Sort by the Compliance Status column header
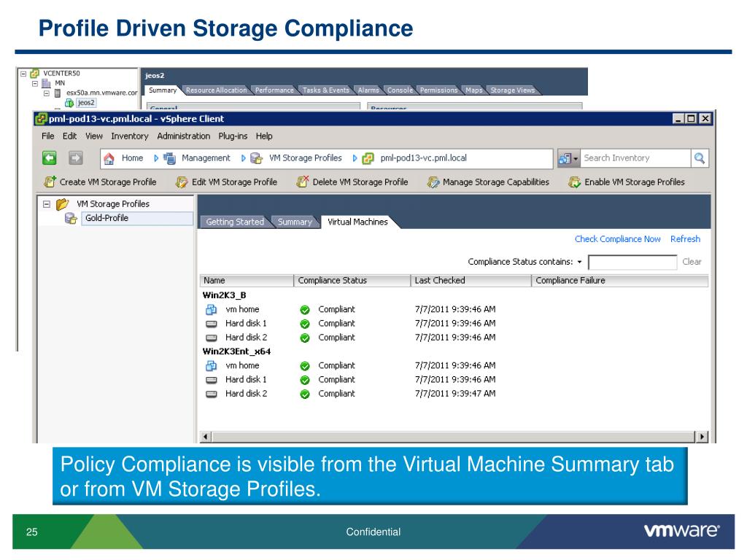Screen dimensions: 747x560 (x=352, y=281)
